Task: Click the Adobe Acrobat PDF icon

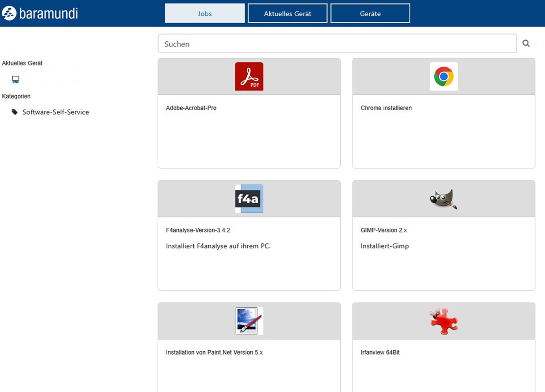Action: tap(249, 76)
